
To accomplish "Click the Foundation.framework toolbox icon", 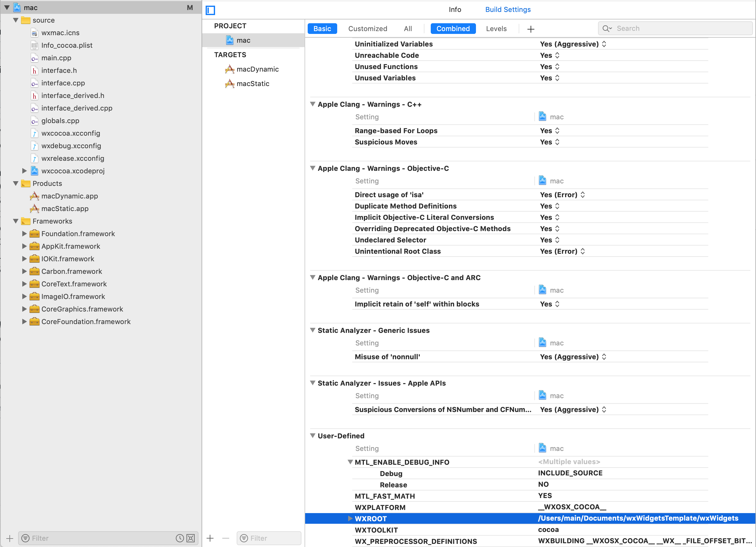I will point(34,234).
